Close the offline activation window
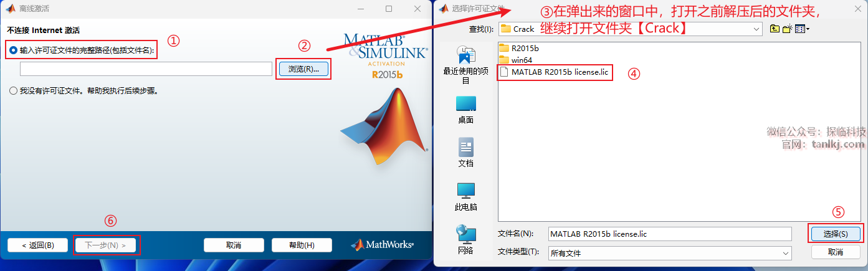Screen dimensions: 868x271 click(x=417, y=9)
